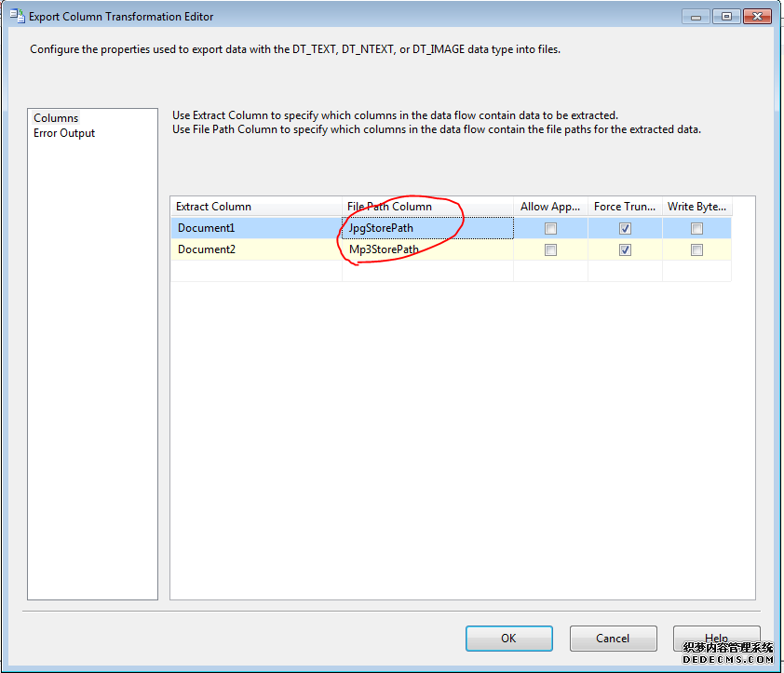Enable Write Byte-Order Mark for Document1

point(696,229)
